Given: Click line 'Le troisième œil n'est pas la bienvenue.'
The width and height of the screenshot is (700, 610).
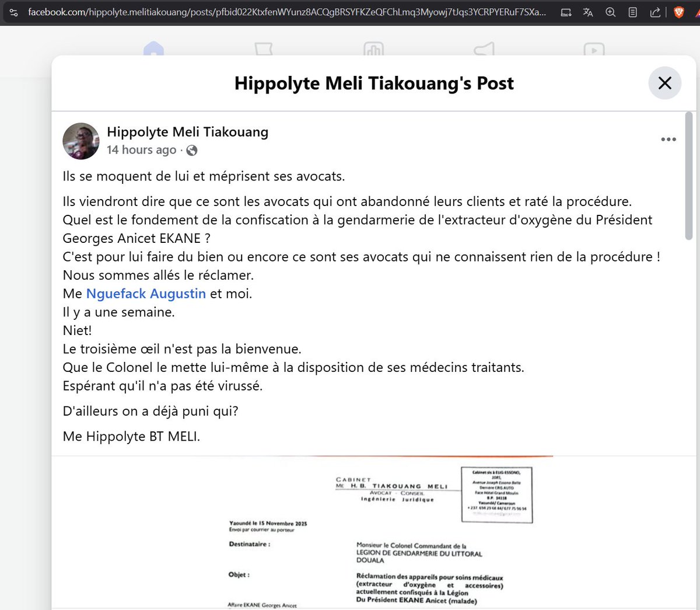Looking at the screenshot, I should click(182, 349).
